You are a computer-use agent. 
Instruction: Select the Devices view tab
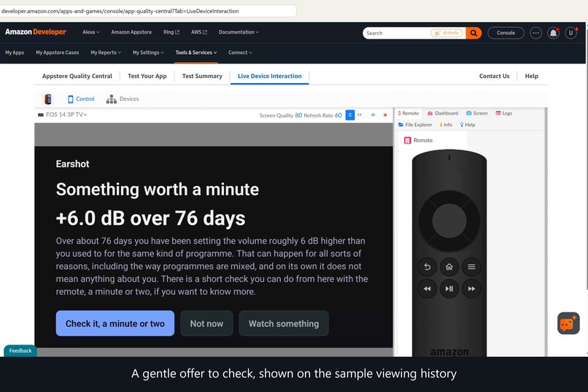click(123, 99)
